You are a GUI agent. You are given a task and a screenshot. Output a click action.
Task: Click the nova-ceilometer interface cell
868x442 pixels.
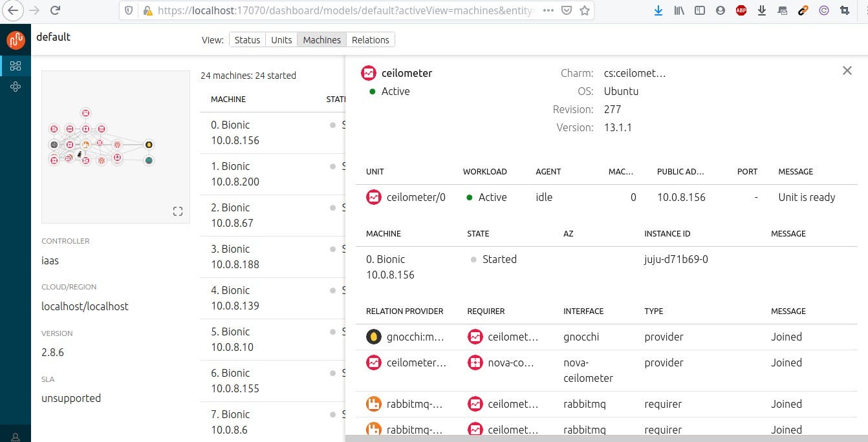pos(588,370)
